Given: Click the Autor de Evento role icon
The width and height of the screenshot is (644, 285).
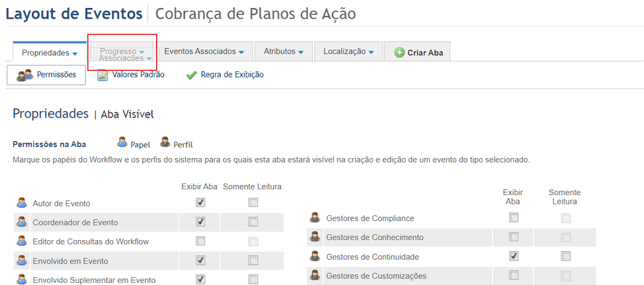Looking at the screenshot, I should [x=21, y=202].
